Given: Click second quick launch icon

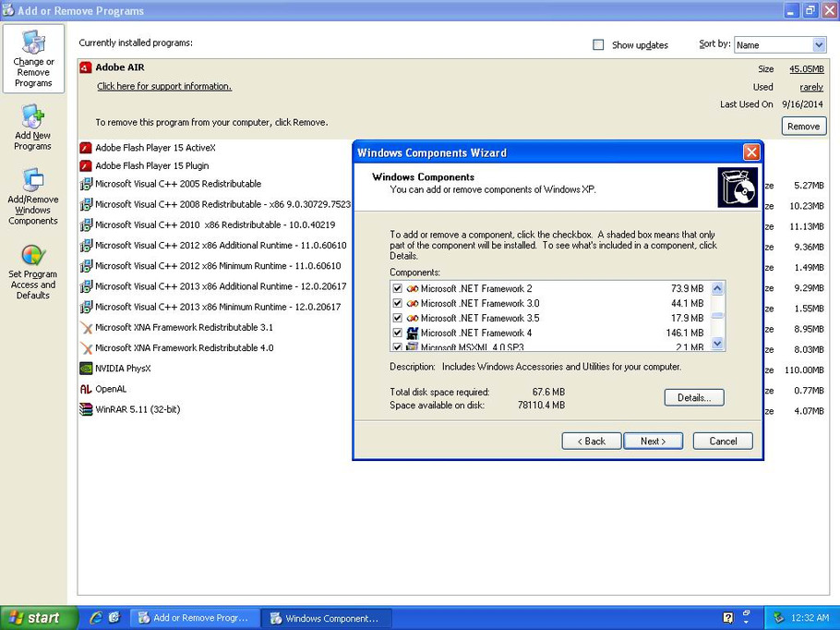Looking at the screenshot, I should (x=114, y=618).
